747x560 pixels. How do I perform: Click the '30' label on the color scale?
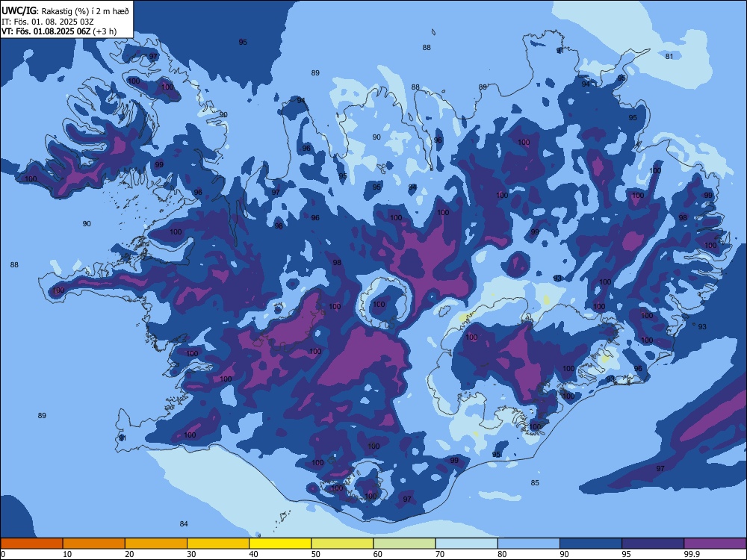pyautogui.click(x=191, y=554)
